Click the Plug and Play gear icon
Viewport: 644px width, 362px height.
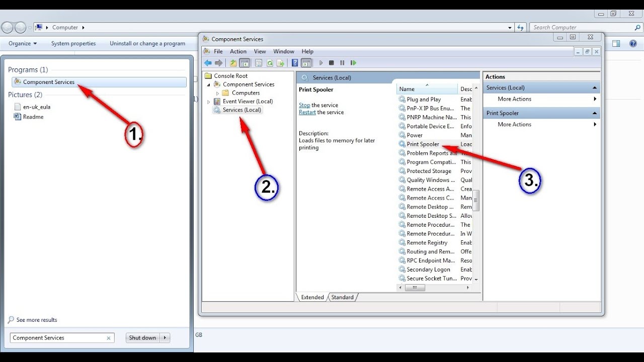click(402, 100)
